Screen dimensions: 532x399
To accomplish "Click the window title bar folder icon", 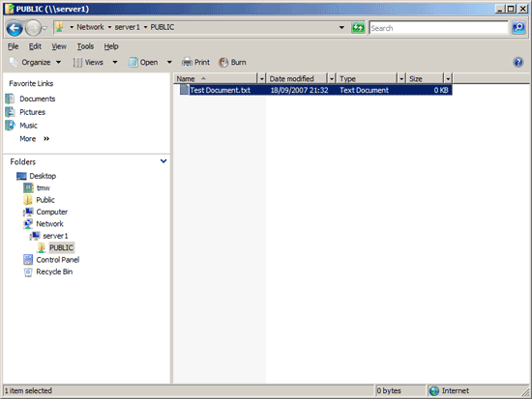I will click(9, 9).
